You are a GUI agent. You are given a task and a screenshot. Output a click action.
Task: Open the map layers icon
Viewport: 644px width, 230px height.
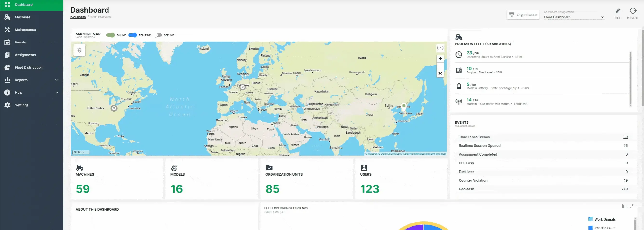[x=79, y=50]
